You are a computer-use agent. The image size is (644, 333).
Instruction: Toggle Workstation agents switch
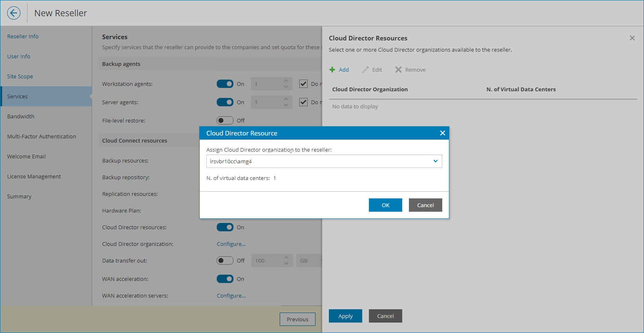tap(225, 84)
